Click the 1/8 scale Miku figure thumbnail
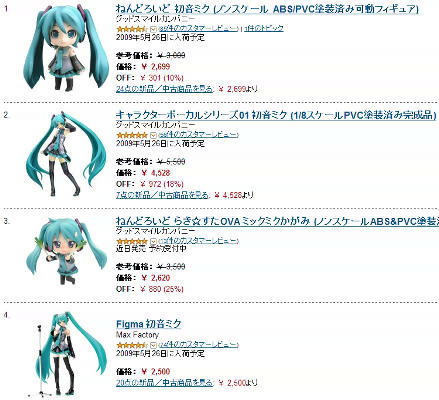Screen dimensions: 439x400 66,154
